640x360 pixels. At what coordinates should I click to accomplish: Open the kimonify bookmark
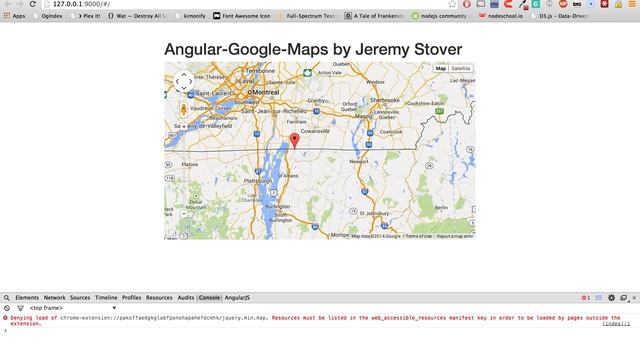pos(190,16)
